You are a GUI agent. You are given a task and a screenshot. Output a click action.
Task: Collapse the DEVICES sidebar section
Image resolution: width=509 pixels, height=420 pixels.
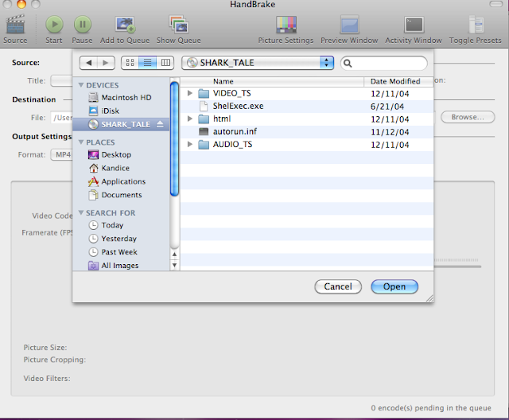[81, 85]
